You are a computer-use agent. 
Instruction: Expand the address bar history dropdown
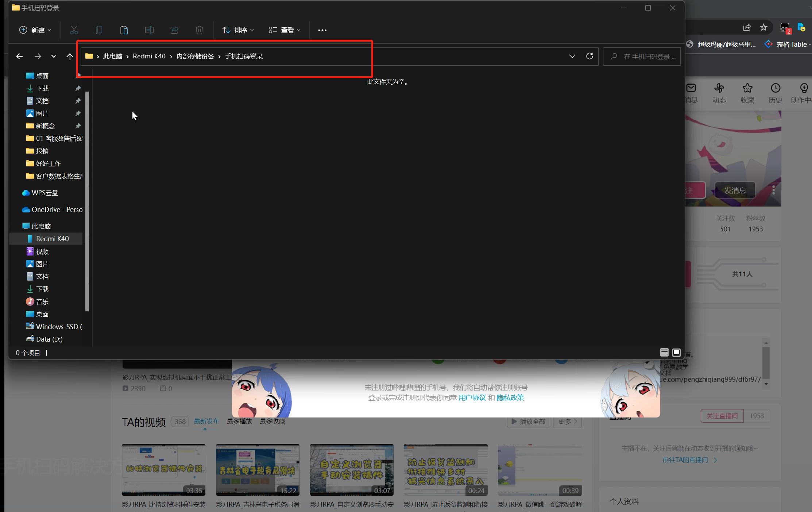[572, 56]
